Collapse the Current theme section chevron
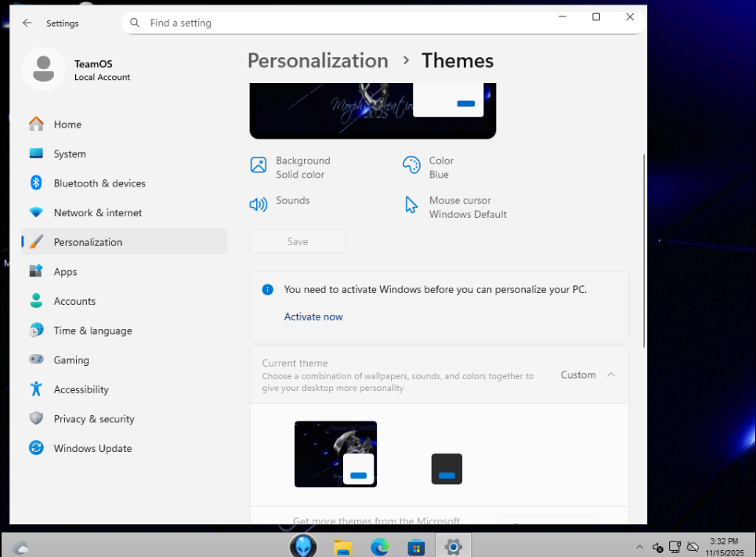 pyautogui.click(x=611, y=374)
